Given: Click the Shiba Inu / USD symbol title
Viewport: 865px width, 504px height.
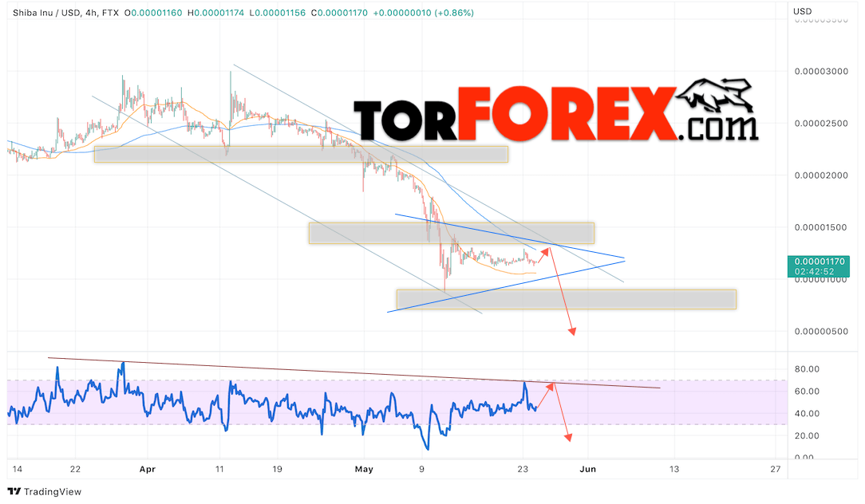Looking at the screenshot, I should tap(46, 13).
